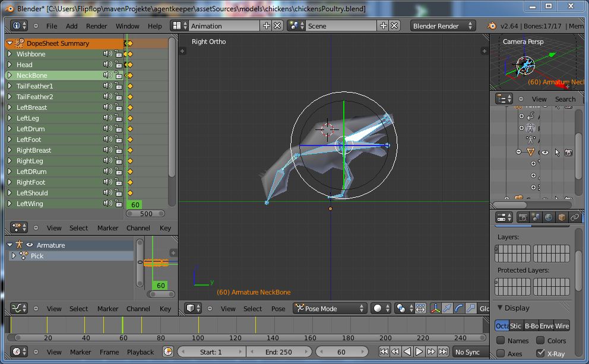Enable the Names checkbox in Display
Screen dimensions: 589x364
[x=501, y=341]
